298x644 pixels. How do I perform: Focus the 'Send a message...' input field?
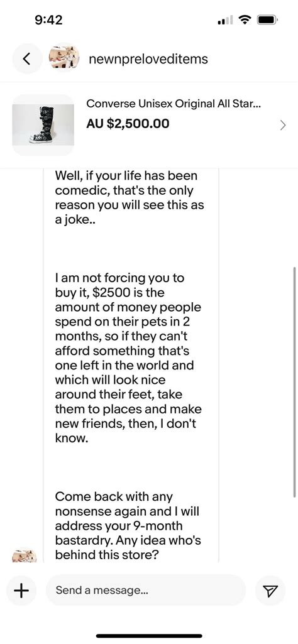click(x=146, y=591)
